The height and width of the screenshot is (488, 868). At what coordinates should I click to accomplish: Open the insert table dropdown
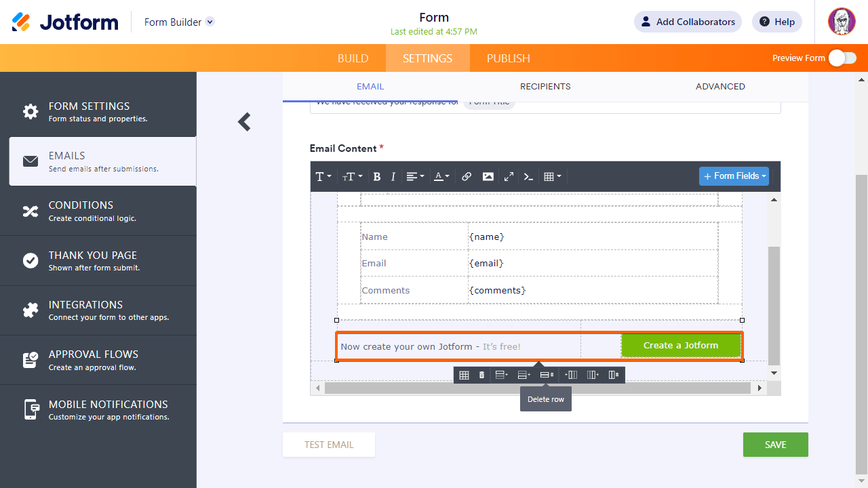[x=553, y=177]
